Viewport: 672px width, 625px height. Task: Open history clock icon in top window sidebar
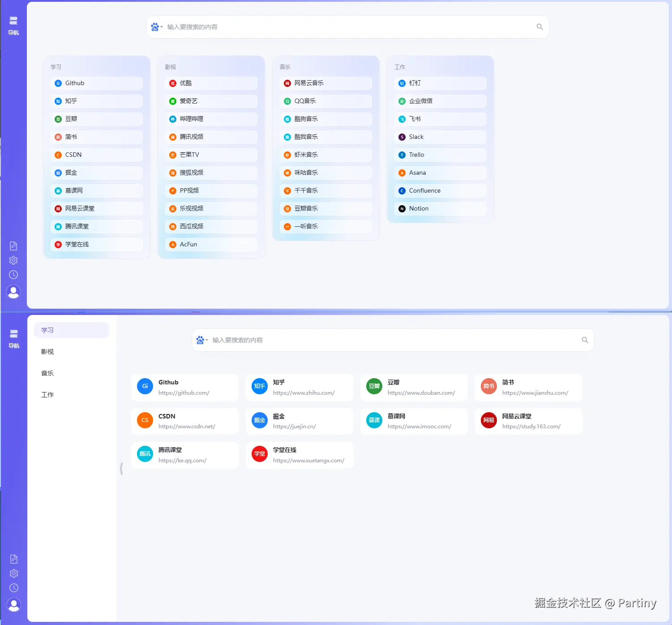pyautogui.click(x=13, y=275)
